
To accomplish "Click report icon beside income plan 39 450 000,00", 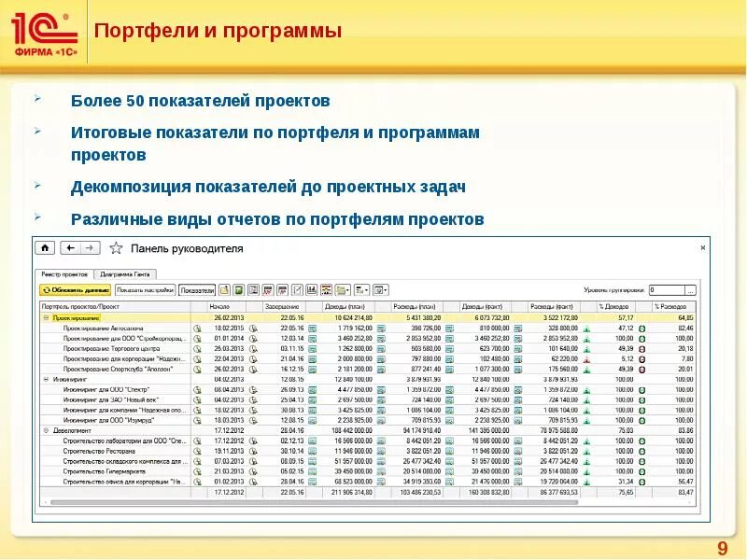I will [312, 471].
